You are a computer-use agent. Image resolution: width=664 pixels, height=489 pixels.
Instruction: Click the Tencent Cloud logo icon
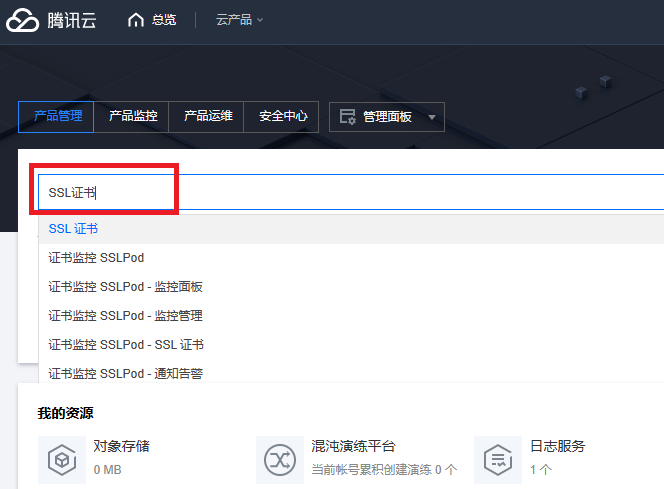[23, 20]
